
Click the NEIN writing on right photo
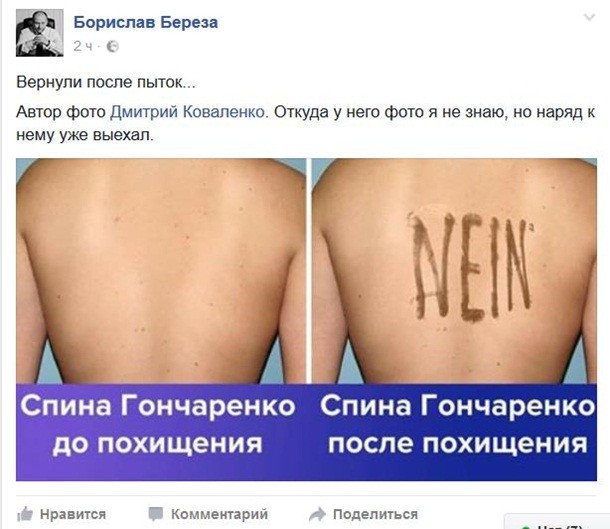click(x=472, y=266)
